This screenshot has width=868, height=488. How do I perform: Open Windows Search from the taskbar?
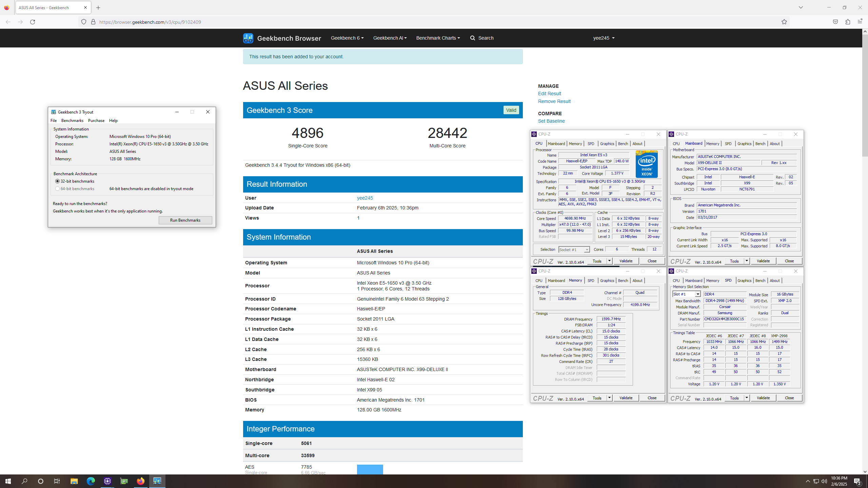[x=24, y=481]
